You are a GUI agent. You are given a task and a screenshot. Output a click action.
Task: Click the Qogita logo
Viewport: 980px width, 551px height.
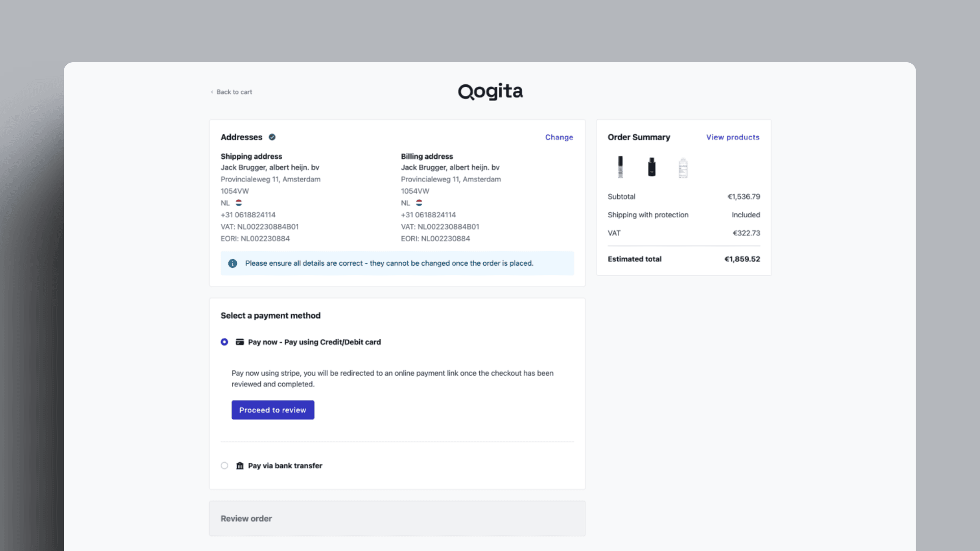click(490, 92)
